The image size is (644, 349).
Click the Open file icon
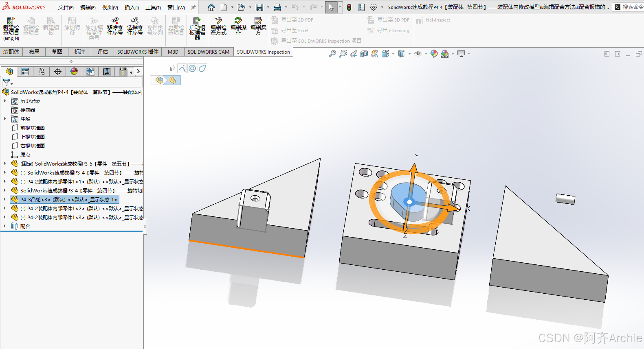click(x=241, y=7)
